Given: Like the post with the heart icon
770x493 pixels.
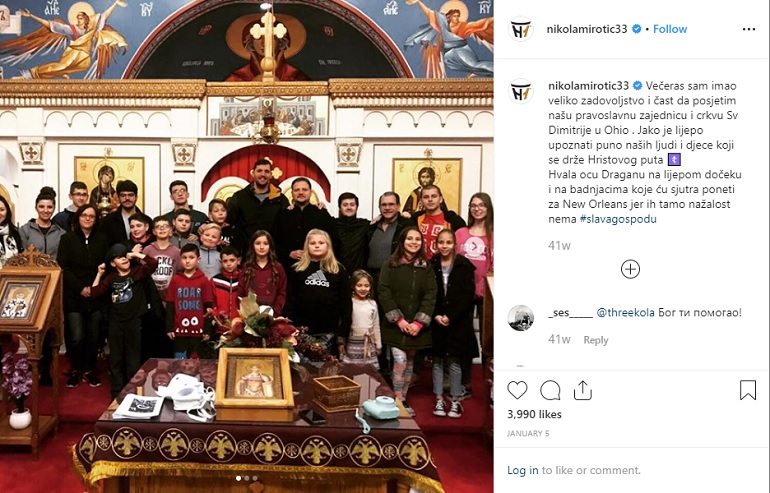Looking at the screenshot, I should click(x=517, y=390).
